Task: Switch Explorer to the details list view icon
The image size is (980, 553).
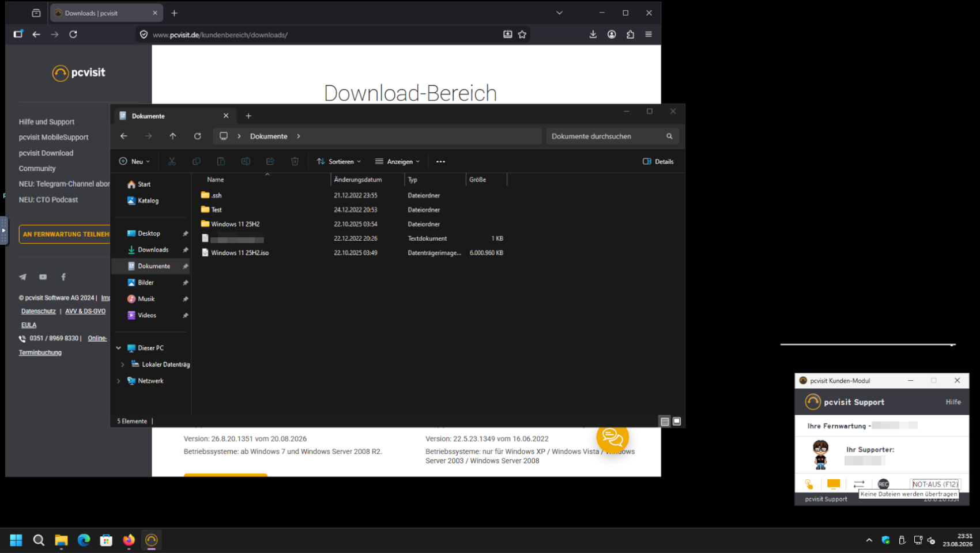Action: click(665, 422)
